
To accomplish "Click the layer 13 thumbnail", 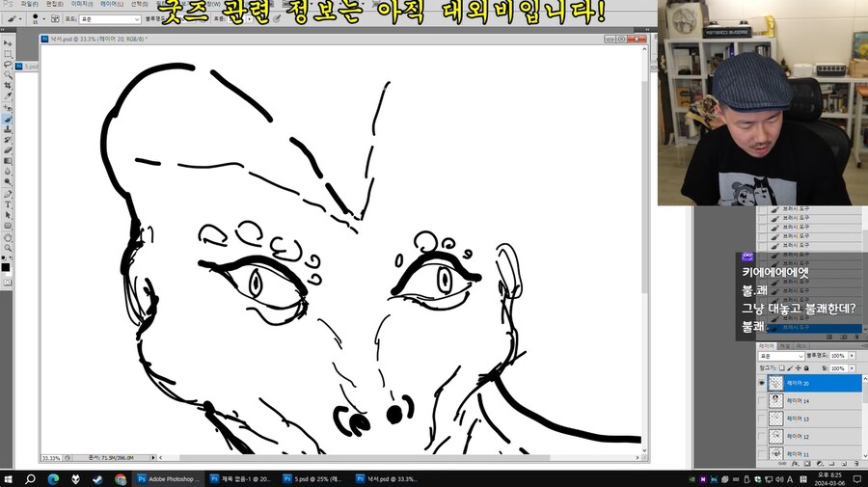I will tap(776, 419).
